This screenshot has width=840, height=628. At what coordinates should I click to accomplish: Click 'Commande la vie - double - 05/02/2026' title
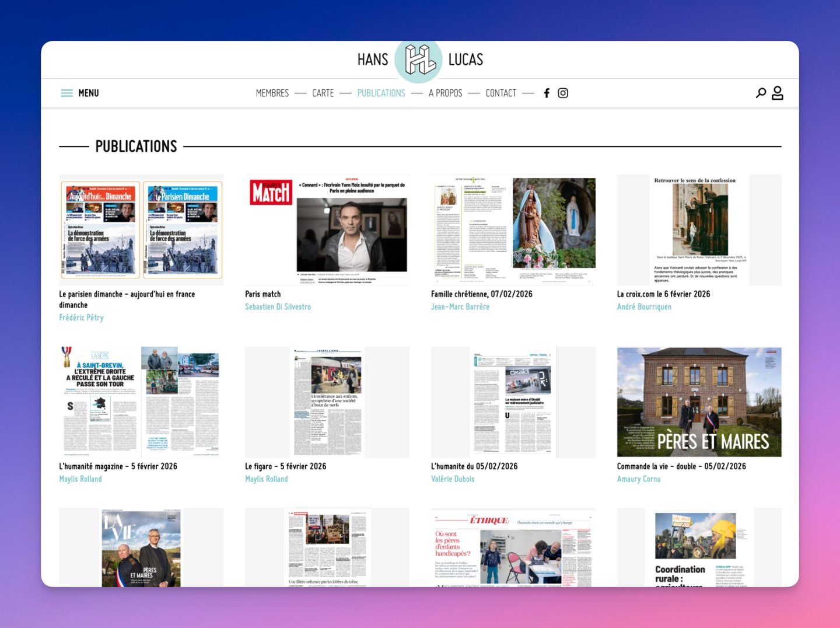coord(681,466)
